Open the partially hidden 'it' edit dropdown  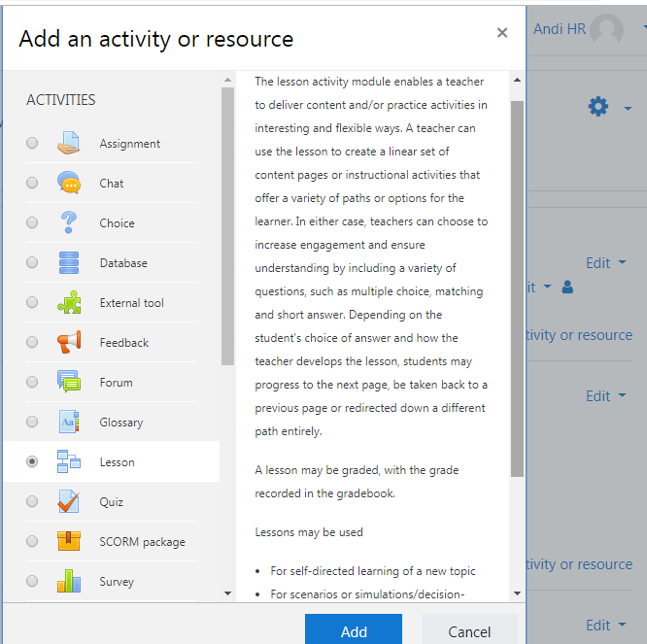[539, 288]
